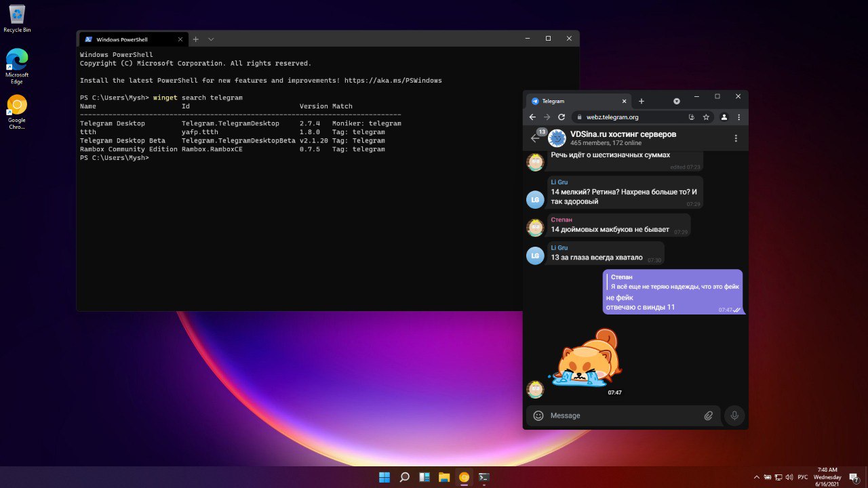Screen dimensions: 868x488
Task: Open Chrome profile avatar menu
Action: (x=724, y=117)
